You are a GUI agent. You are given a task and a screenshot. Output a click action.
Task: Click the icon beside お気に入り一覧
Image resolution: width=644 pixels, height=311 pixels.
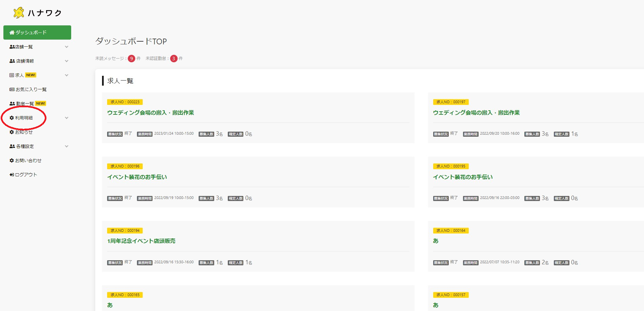pyautogui.click(x=12, y=90)
